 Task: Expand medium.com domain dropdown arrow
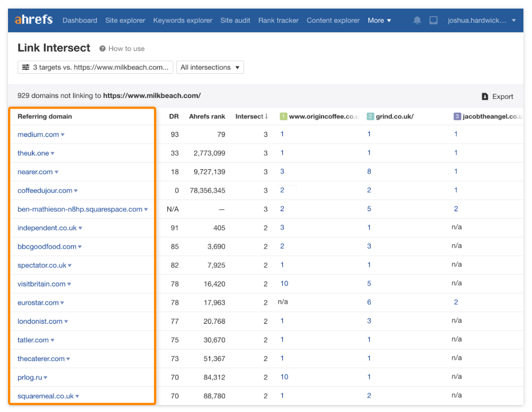click(62, 134)
